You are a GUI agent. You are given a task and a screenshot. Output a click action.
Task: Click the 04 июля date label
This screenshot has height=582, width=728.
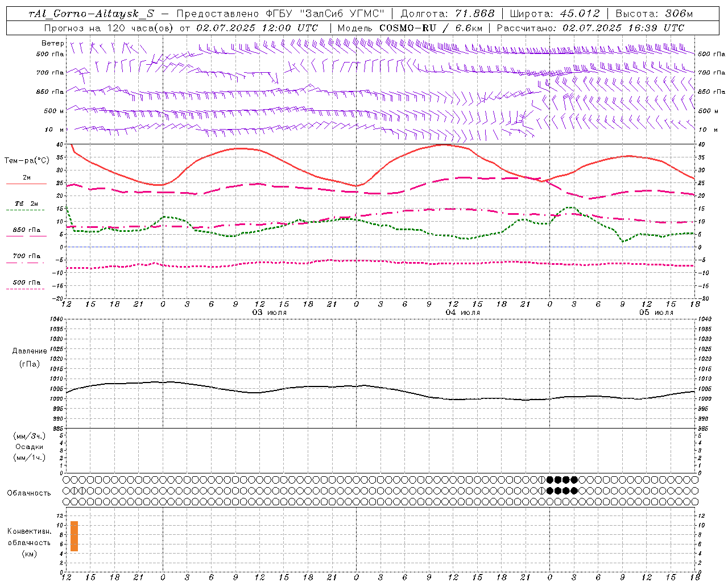(x=462, y=313)
